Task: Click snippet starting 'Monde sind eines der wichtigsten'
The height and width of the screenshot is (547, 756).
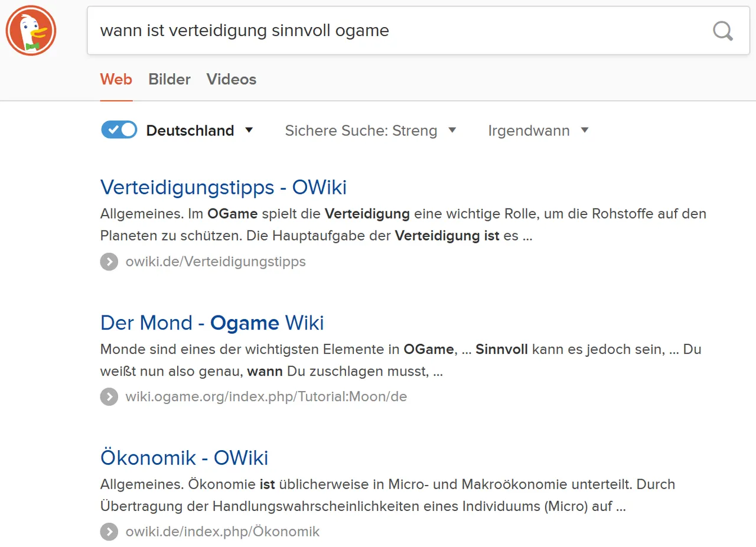Action: pyautogui.click(x=400, y=360)
